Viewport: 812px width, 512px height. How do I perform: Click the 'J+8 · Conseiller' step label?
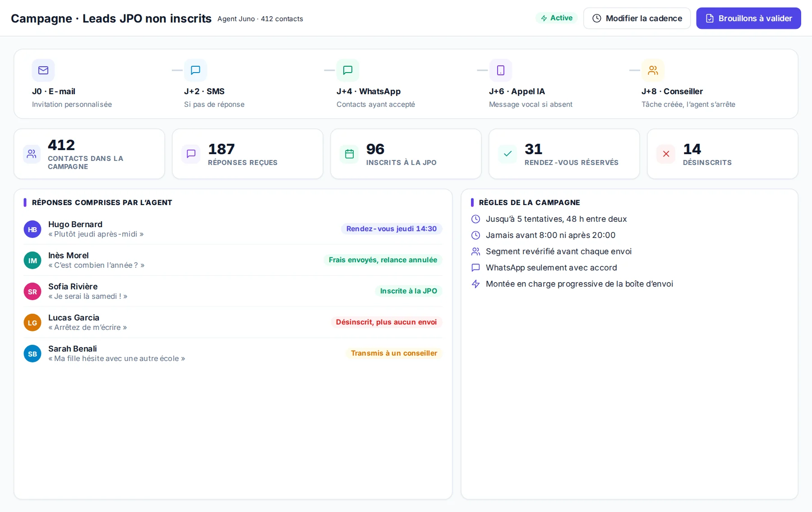(672, 91)
